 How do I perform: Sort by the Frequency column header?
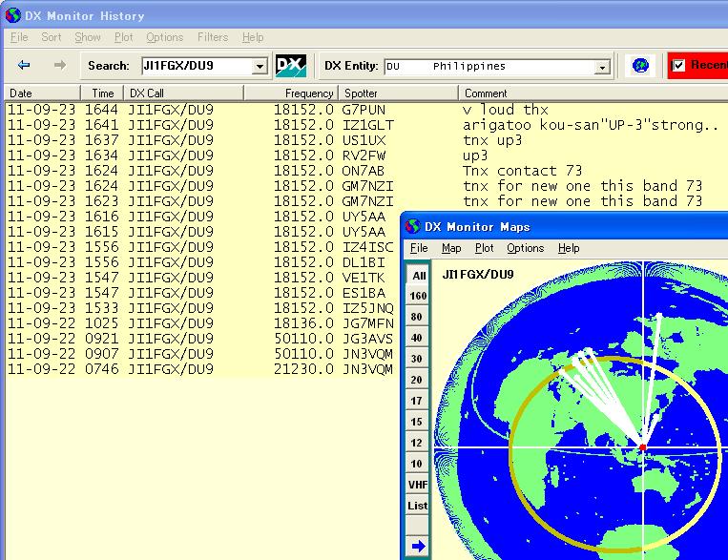click(x=291, y=93)
